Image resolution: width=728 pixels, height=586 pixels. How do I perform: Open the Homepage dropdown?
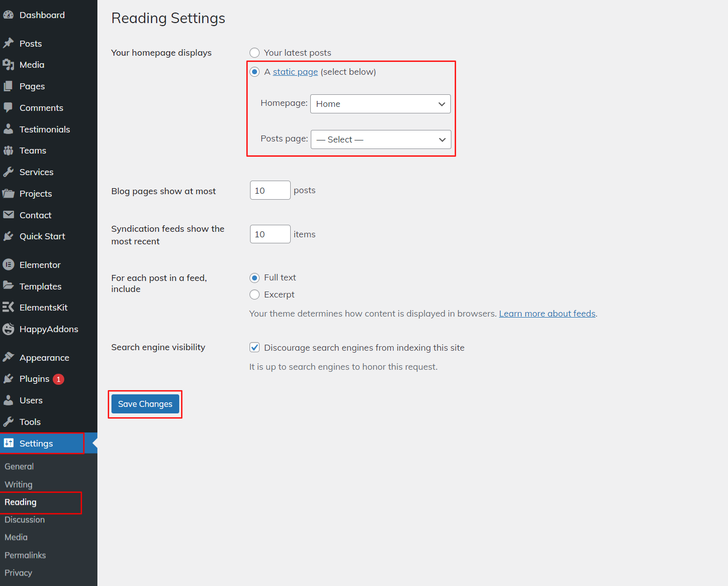click(380, 104)
